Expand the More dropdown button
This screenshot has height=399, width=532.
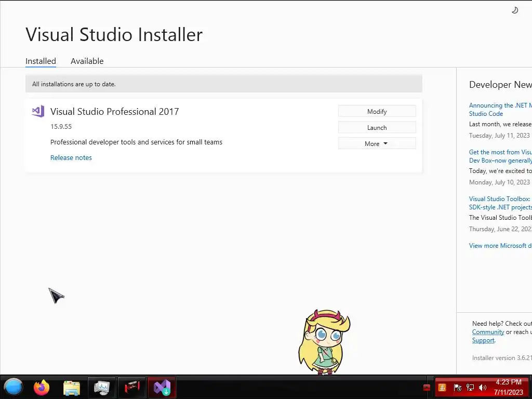[x=377, y=143]
